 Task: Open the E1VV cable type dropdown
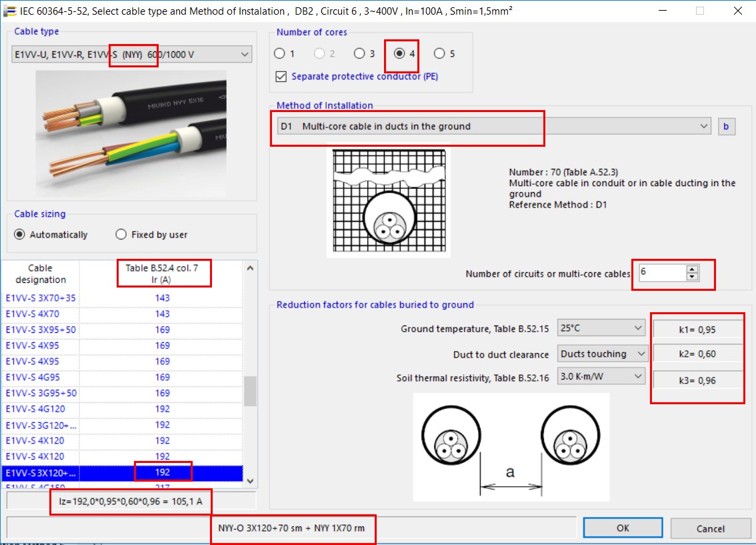245,54
